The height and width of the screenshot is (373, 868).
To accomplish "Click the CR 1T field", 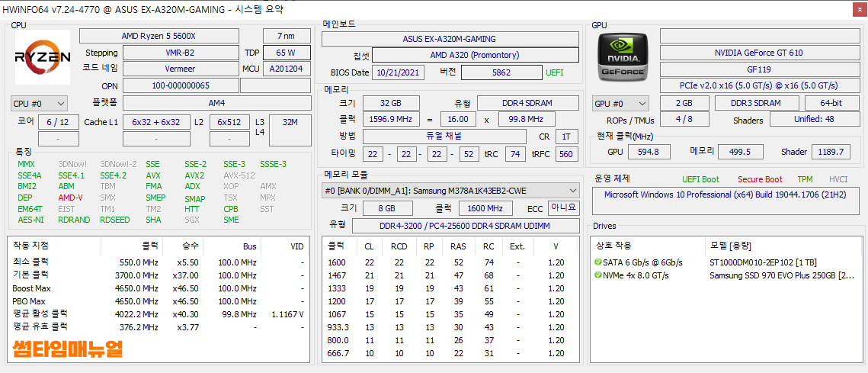I will (x=567, y=137).
